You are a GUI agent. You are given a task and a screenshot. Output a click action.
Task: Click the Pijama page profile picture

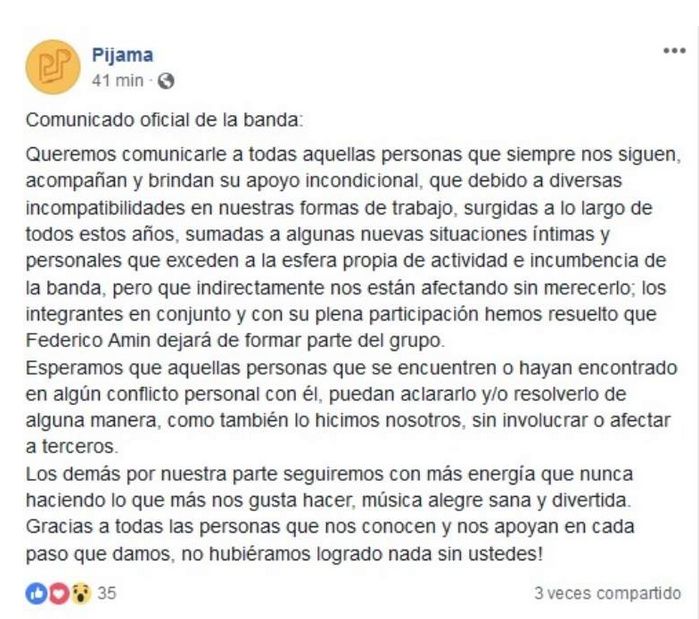[52, 68]
